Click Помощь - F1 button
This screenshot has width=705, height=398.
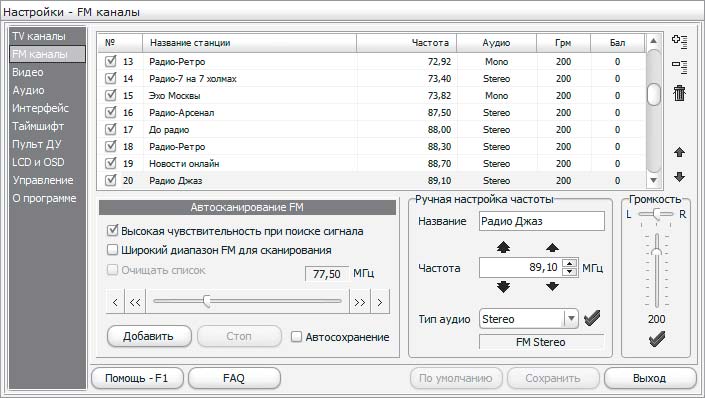click(137, 378)
